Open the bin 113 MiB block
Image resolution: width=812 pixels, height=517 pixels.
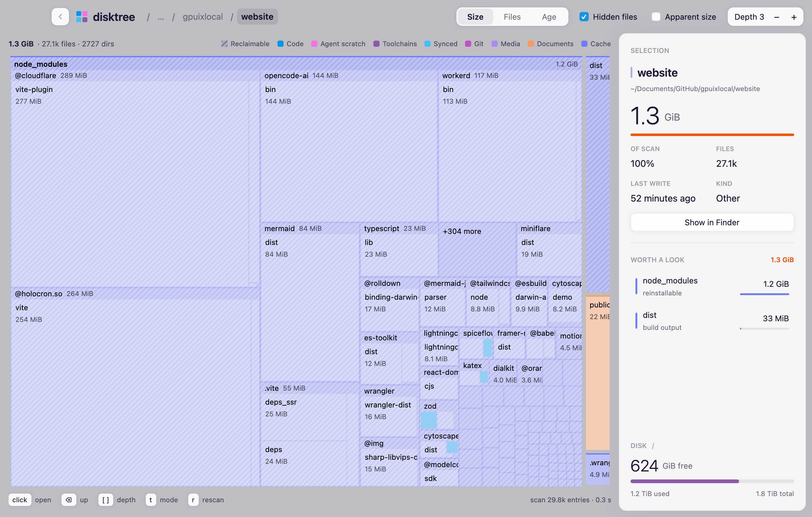click(507, 151)
